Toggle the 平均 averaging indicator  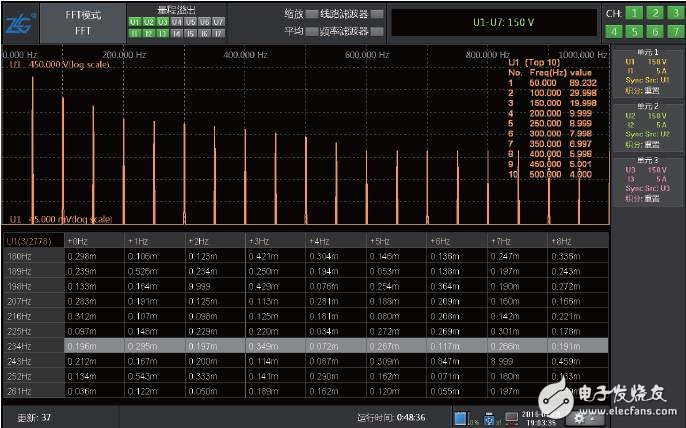point(312,31)
